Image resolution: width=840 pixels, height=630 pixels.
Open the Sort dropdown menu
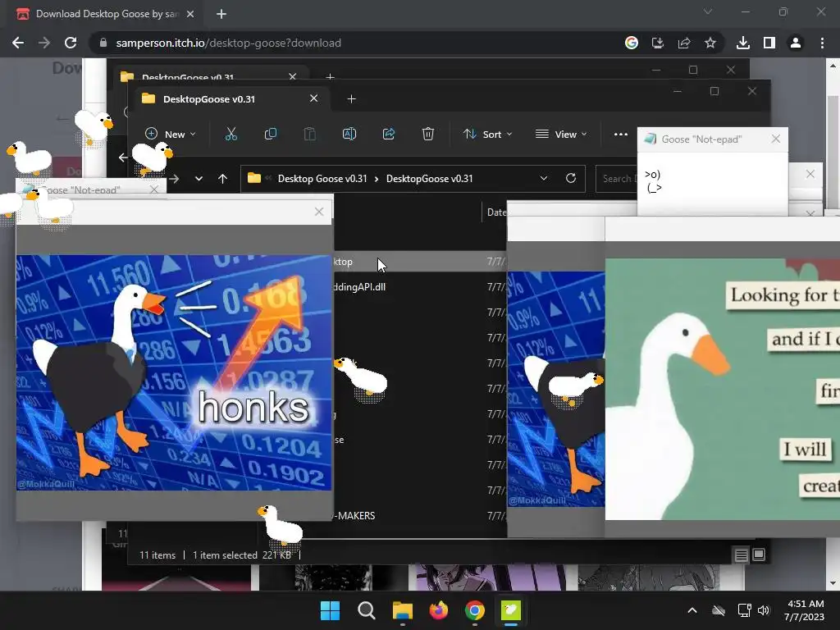[487, 134]
